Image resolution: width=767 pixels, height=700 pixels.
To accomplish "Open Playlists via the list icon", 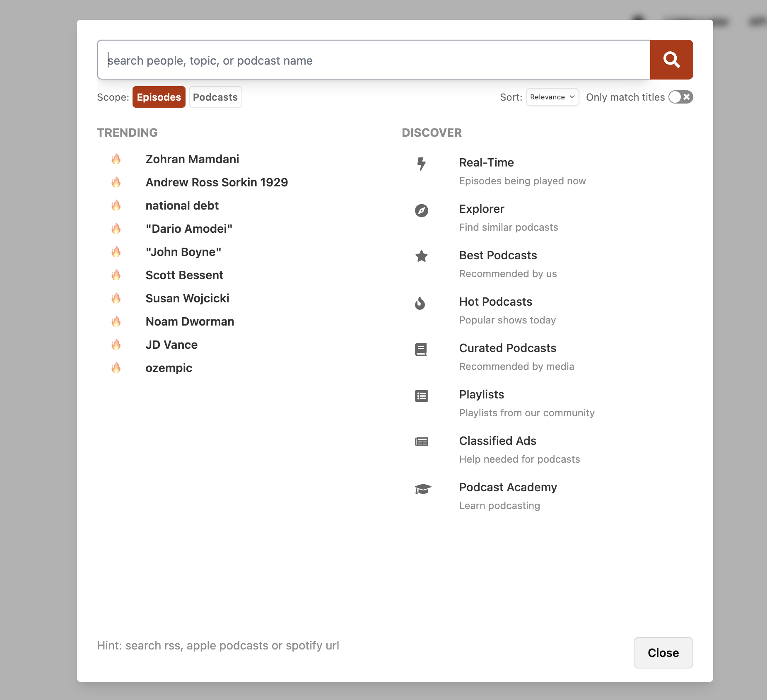I will (421, 396).
